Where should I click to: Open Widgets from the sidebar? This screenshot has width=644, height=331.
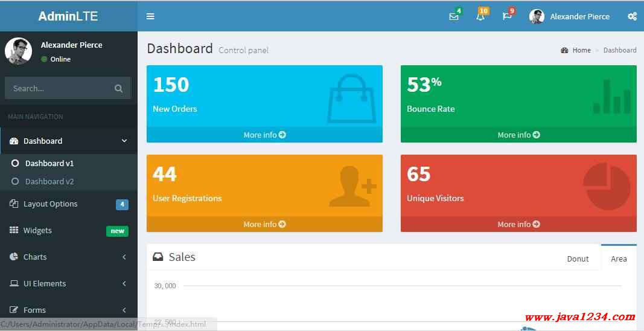[x=37, y=230]
